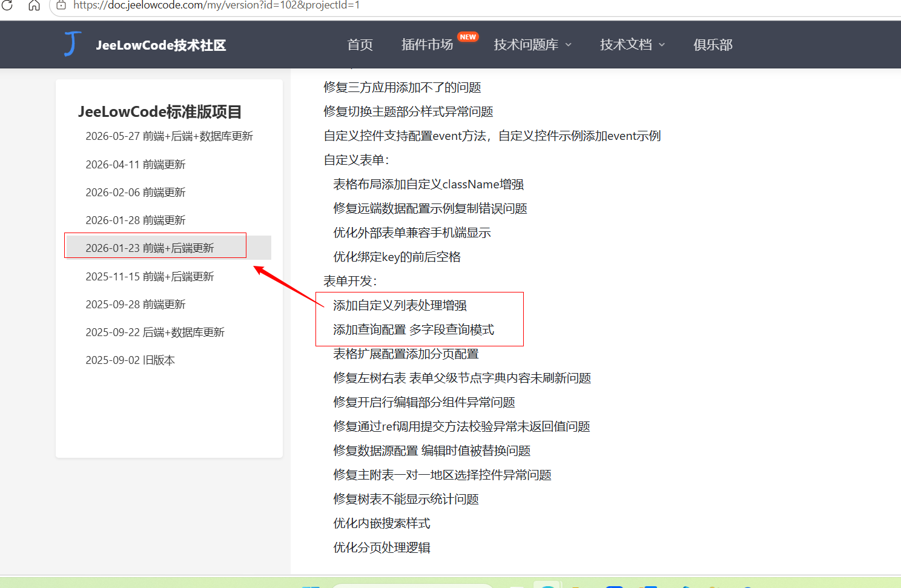Image resolution: width=901 pixels, height=588 pixels.
Task: Click the line 表格扩展配置添加分页配置
Action: (x=406, y=354)
